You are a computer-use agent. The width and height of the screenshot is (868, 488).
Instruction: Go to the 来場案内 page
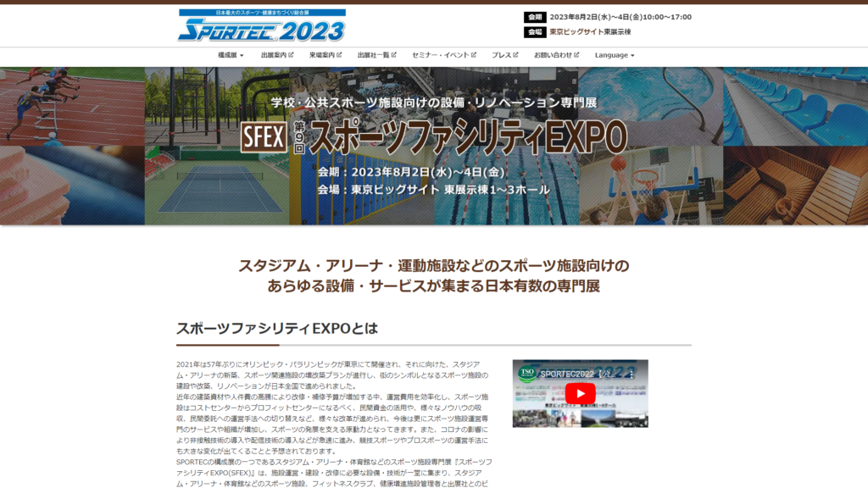tap(325, 55)
